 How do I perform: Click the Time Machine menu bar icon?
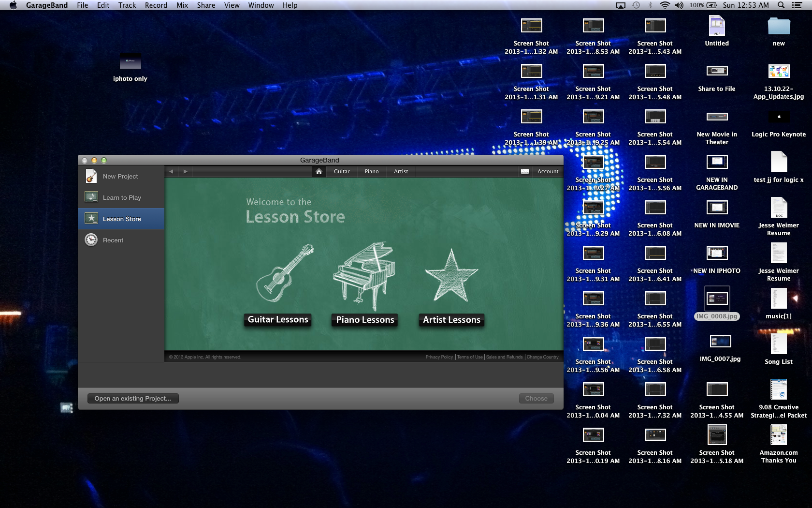pos(636,5)
